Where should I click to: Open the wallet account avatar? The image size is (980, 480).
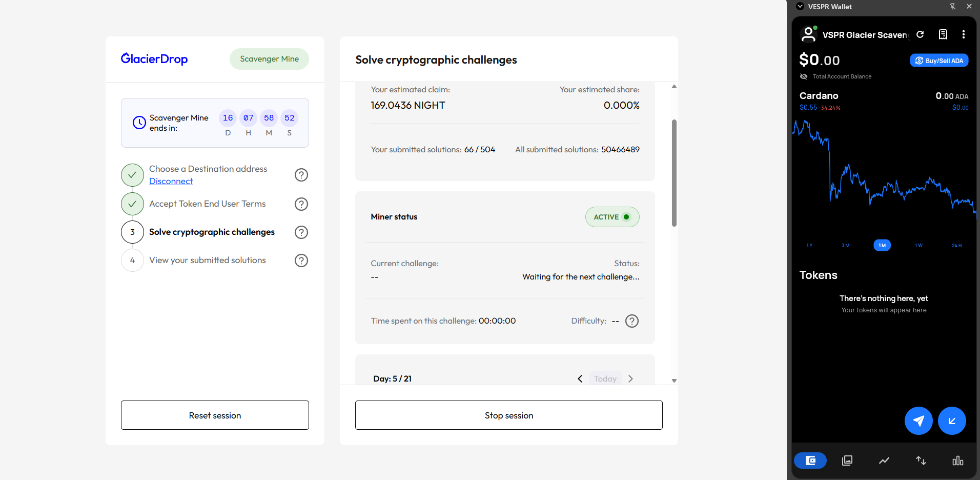pos(809,34)
